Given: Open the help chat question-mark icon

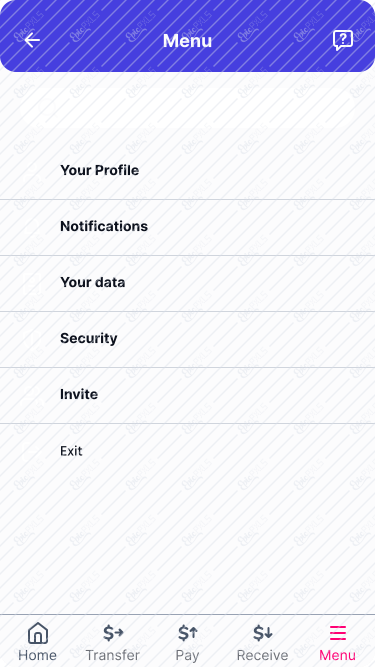Looking at the screenshot, I should tap(343, 40).
